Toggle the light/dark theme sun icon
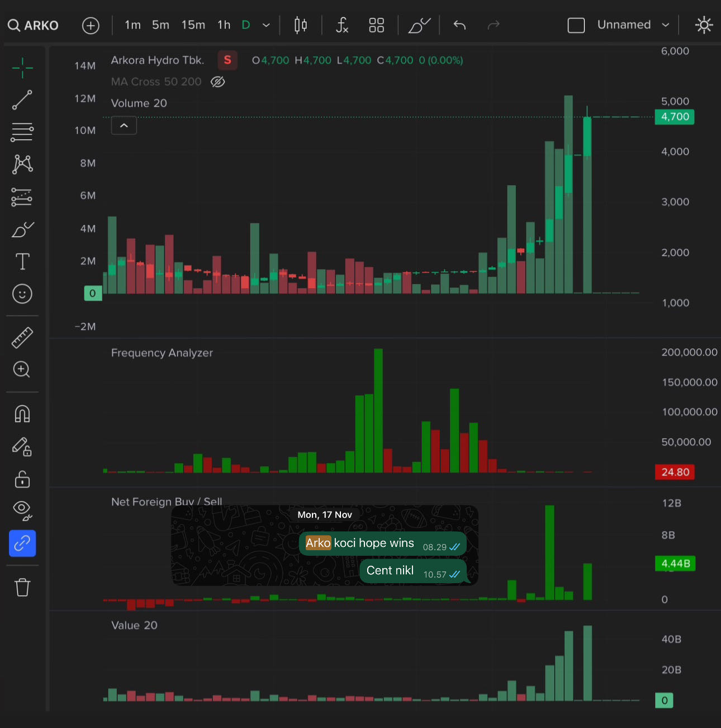 704,25
